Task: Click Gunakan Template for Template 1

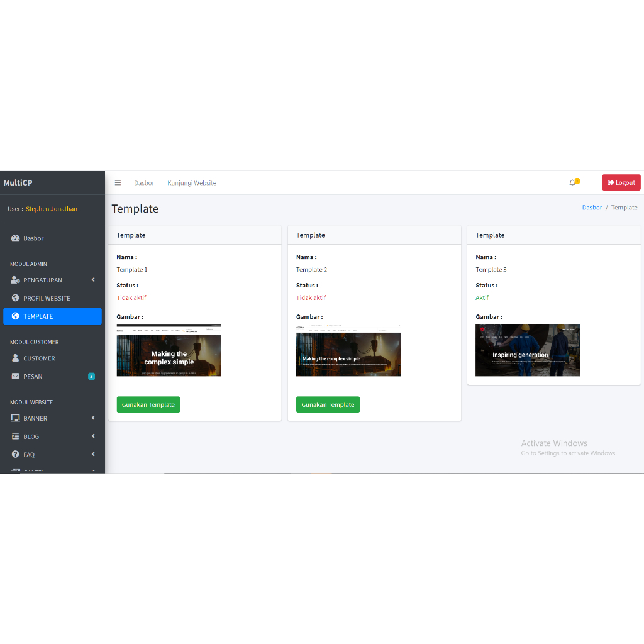Action: pos(148,404)
